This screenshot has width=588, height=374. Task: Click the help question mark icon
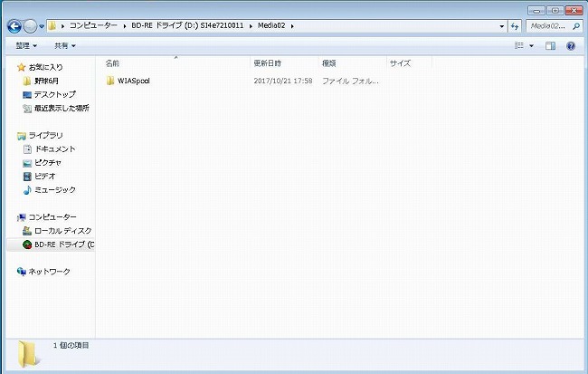click(571, 45)
